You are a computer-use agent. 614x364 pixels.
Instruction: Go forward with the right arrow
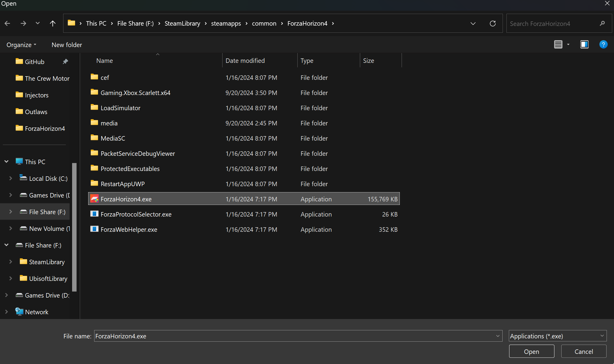pos(23,23)
